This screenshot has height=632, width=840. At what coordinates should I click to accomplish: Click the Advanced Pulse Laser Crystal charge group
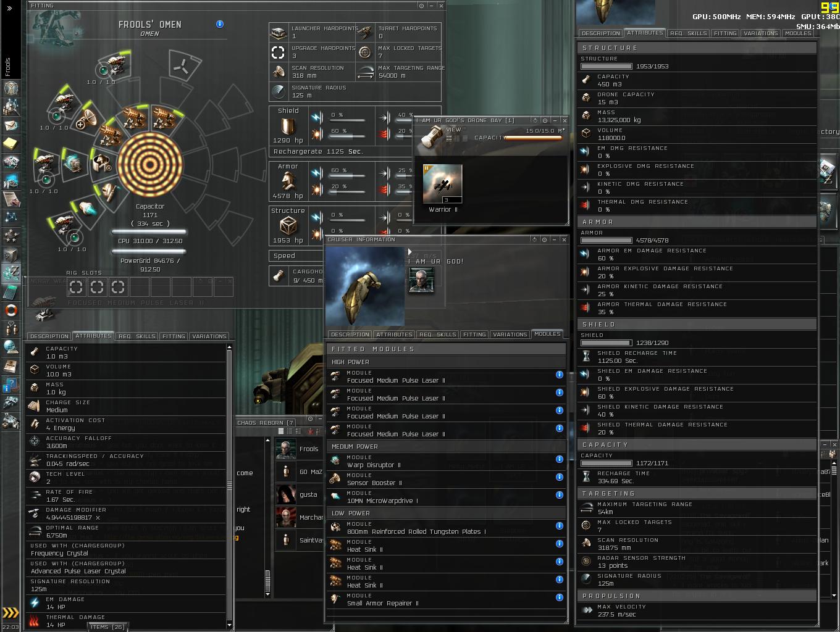pyautogui.click(x=78, y=572)
